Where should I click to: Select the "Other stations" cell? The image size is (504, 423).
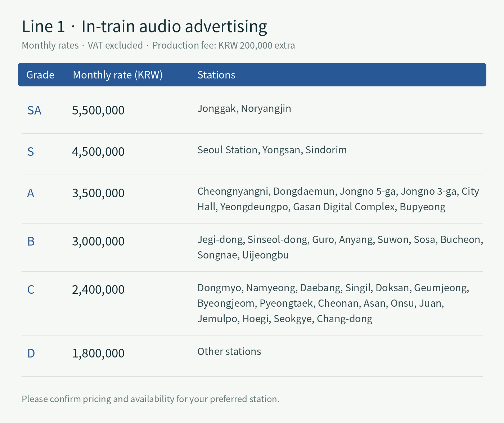(229, 351)
